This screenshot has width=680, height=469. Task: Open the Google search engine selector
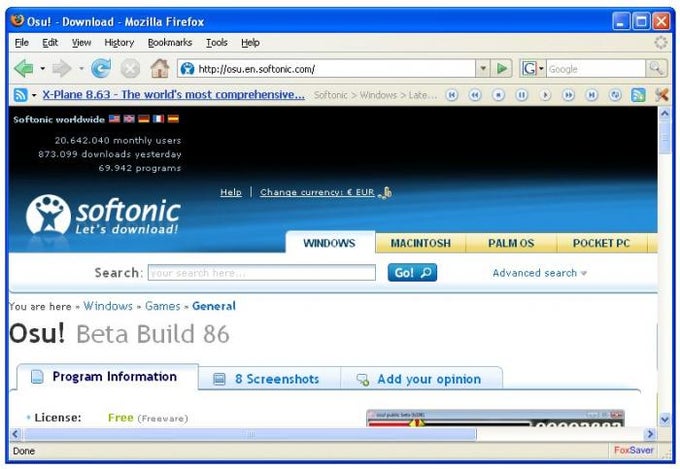(x=533, y=69)
